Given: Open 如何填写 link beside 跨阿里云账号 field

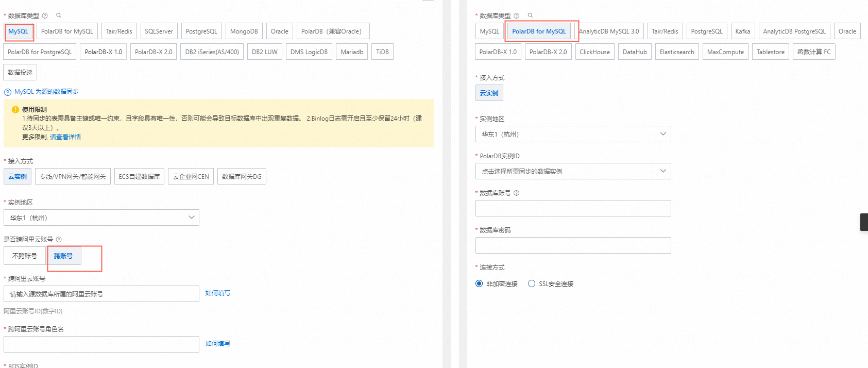Looking at the screenshot, I should click(217, 293).
